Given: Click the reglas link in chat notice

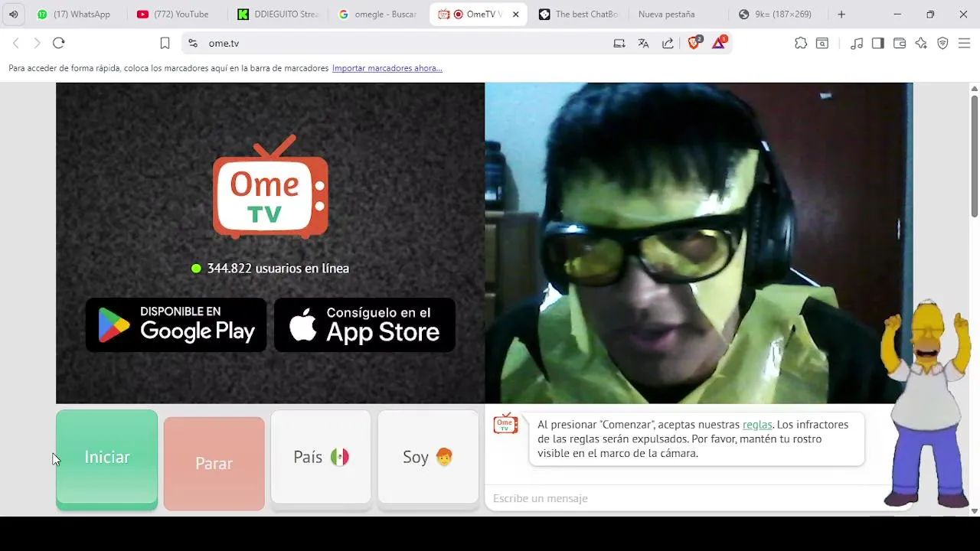Looking at the screenshot, I should 757,424.
